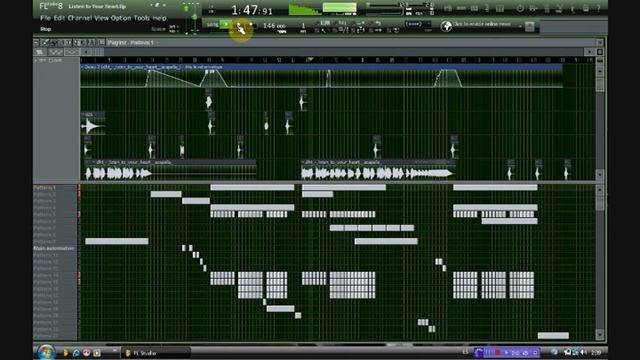Open the File menu
This screenshot has width=640, height=360.
(x=45, y=18)
